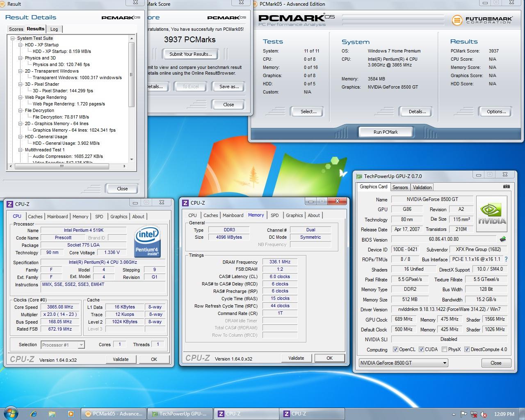This screenshot has width=525, height=420.
Task: Open the Graphics tab in Memory CPU-Z window
Action: [294, 215]
